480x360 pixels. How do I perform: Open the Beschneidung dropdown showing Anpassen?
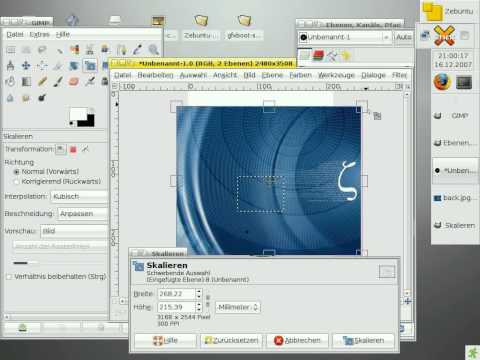(x=83, y=214)
